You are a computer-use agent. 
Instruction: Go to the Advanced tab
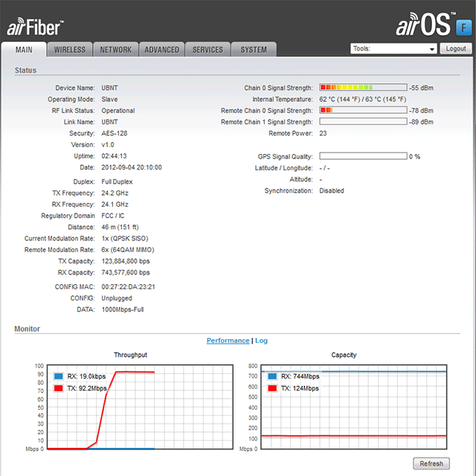161,50
